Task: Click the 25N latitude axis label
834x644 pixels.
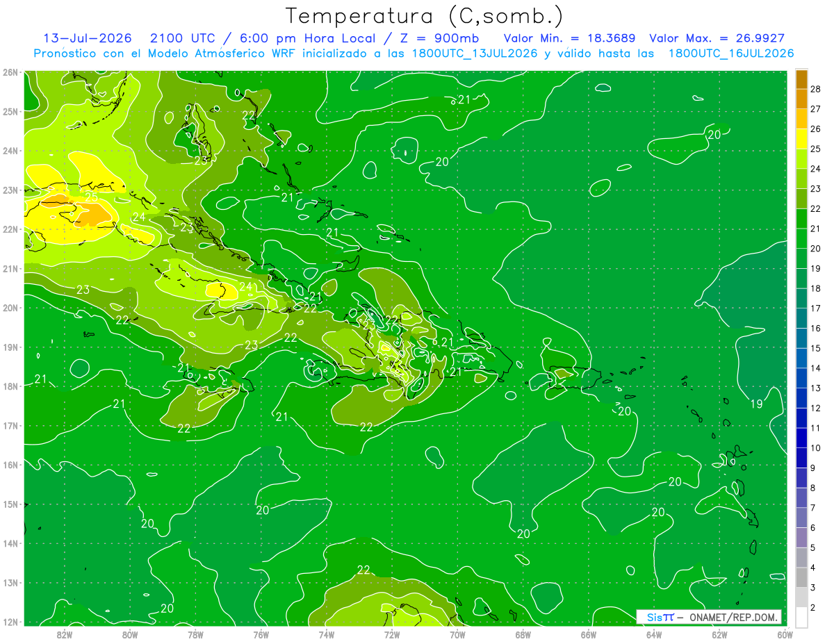Action: pos(10,111)
